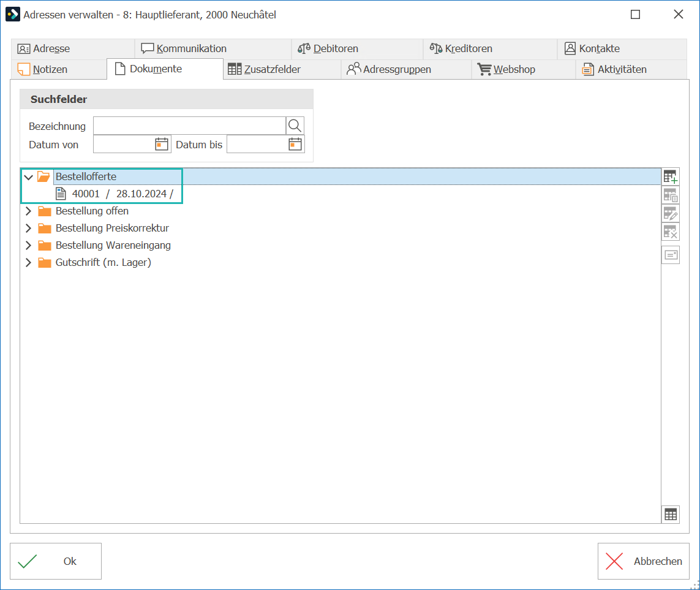The width and height of the screenshot is (700, 590).
Task: Confirm with the Ok button
Action: 56,561
